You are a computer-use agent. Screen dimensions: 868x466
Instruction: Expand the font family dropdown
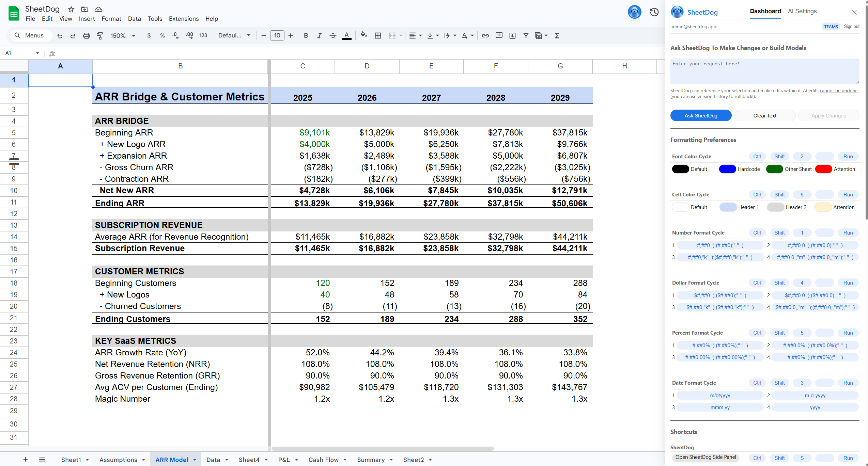click(x=234, y=35)
